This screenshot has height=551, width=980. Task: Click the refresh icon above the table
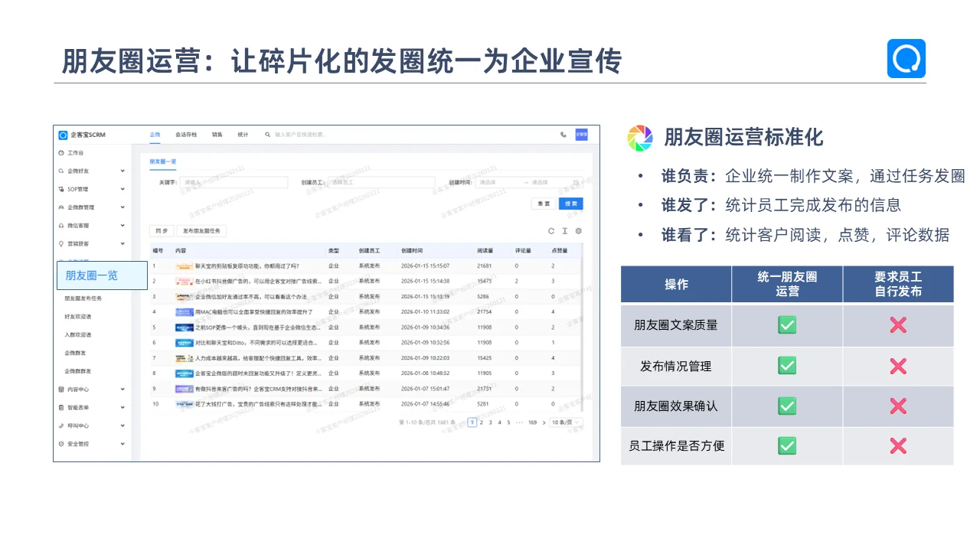tap(551, 230)
